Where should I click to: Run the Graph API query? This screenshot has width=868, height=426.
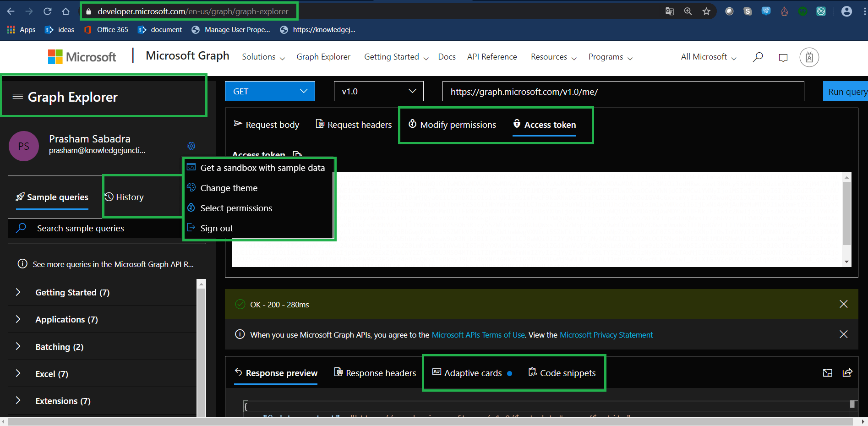[x=846, y=91]
